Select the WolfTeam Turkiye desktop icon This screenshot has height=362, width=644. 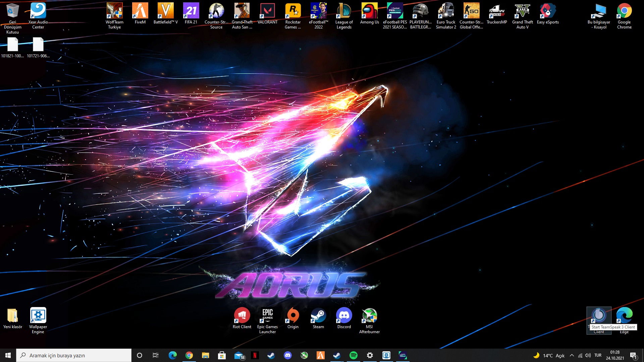pyautogui.click(x=114, y=15)
